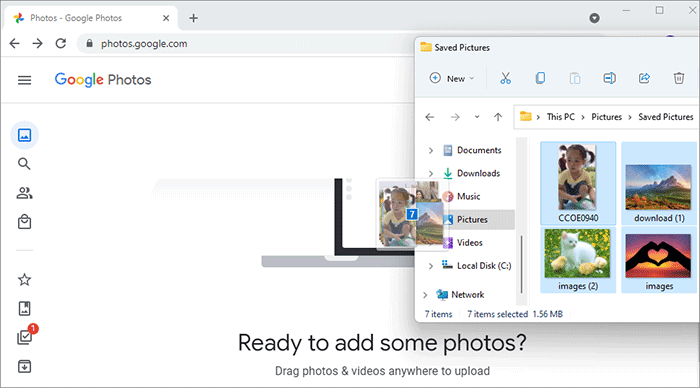
Task: Expand the Network tree node
Action: pos(425,295)
